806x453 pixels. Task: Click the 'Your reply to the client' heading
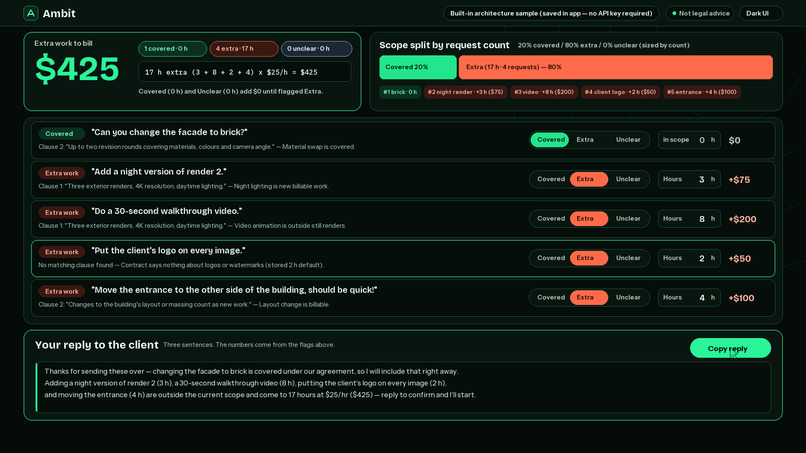pos(97,345)
